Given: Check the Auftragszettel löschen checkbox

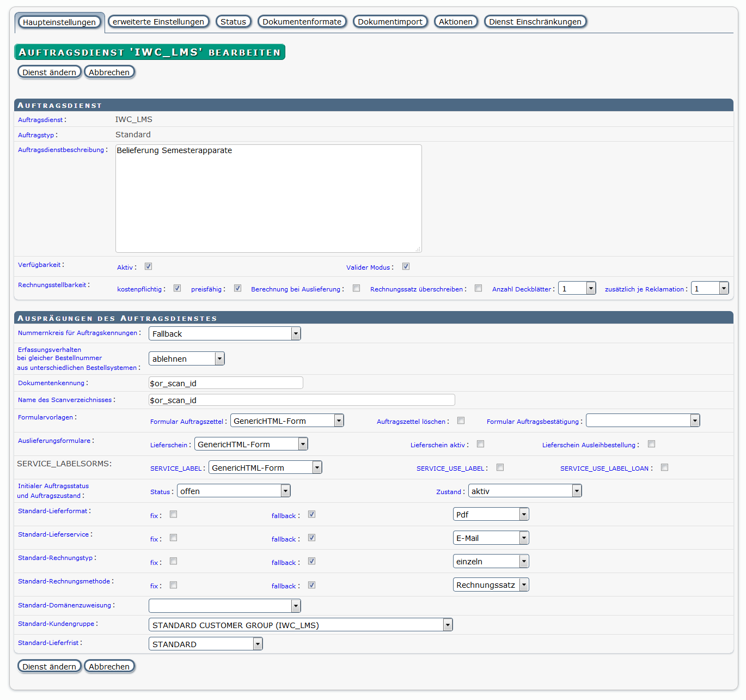Looking at the screenshot, I should click(x=461, y=421).
